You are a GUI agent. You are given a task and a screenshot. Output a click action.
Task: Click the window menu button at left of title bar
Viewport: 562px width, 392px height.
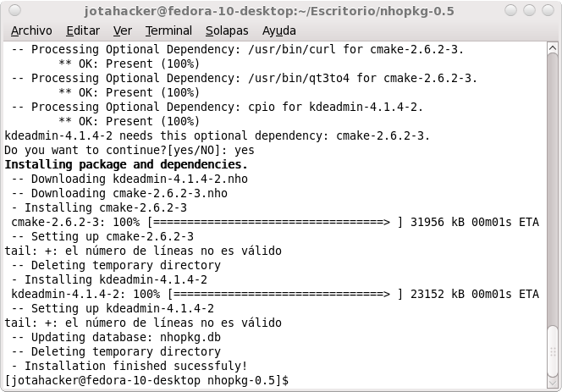14,10
